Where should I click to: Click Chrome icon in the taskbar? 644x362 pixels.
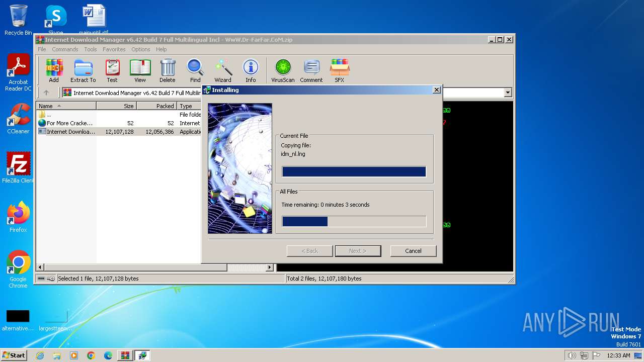coord(91,355)
